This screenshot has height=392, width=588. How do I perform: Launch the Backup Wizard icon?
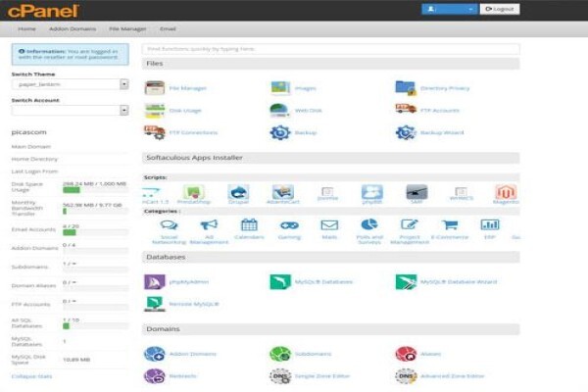(x=406, y=132)
